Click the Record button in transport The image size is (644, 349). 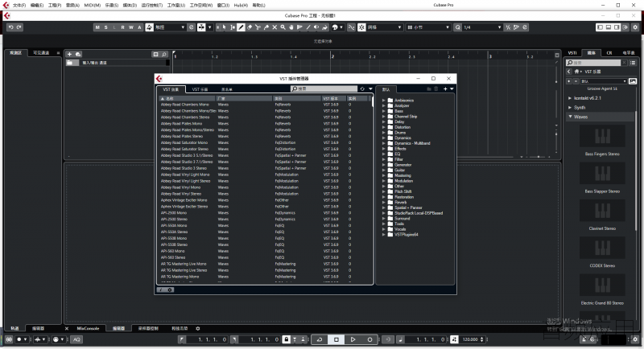point(369,339)
